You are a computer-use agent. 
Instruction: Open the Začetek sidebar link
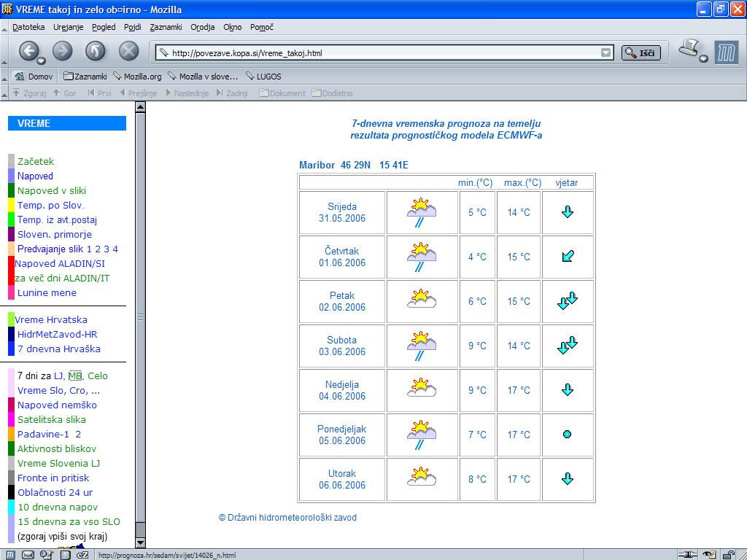click(x=36, y=161)
